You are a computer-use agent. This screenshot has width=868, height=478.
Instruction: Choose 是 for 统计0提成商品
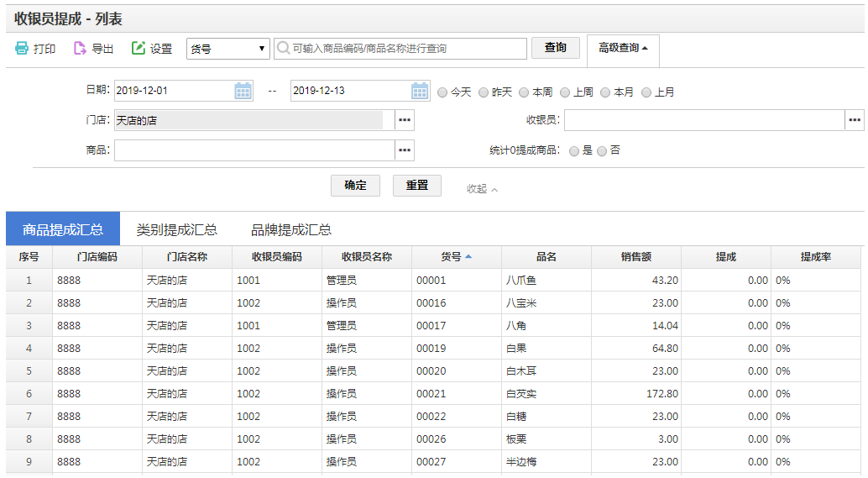point(574,151)
